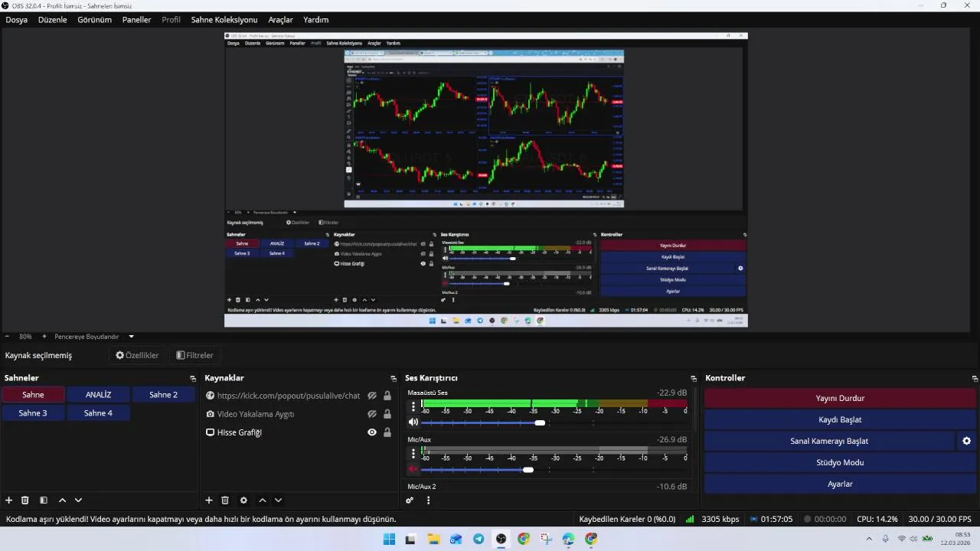Screen dimensions: 980x551
Task: Show hidden system tray icons chevron
Action: (x=869, y=539)
